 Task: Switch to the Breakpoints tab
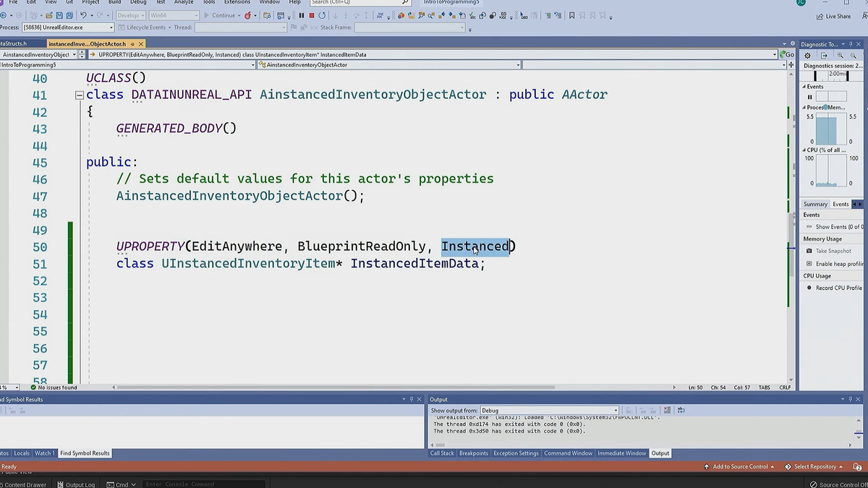(x=474, y=453)
